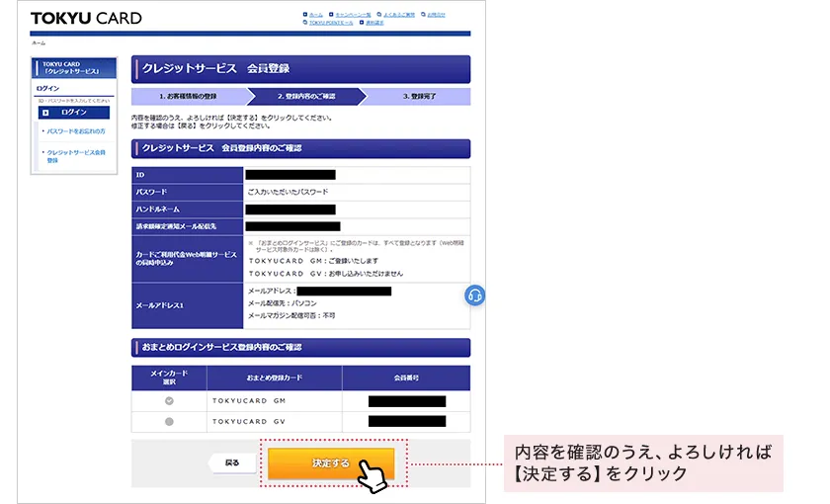Select TOKYUCARD GV as main card
The width and height of the screenshot is (830, 504).
[x=169, y=422]
